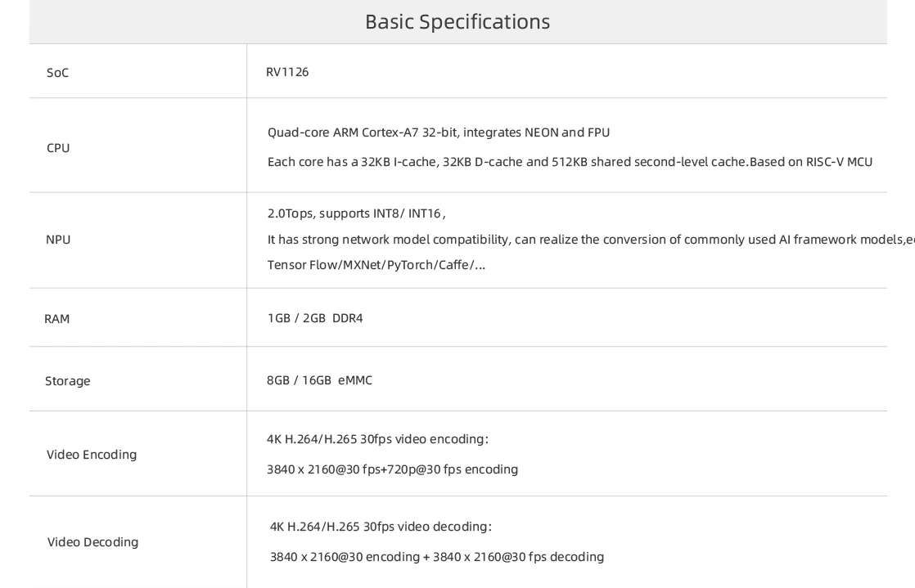Select the Storage row label
Screen dimensions: 915x588
[68, 381]
